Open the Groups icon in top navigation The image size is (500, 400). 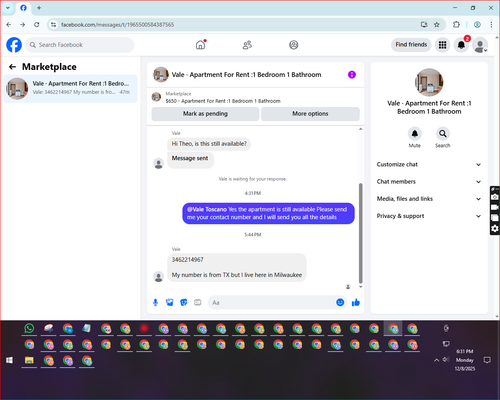click(294, 45)
